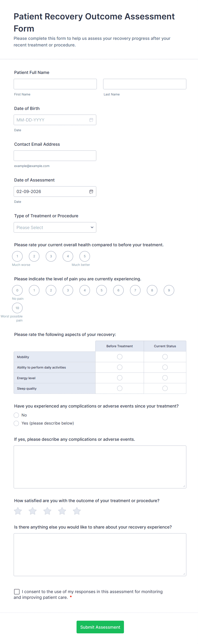
Task: Rate satisfaction with the first star
Action: click(18, 511)
